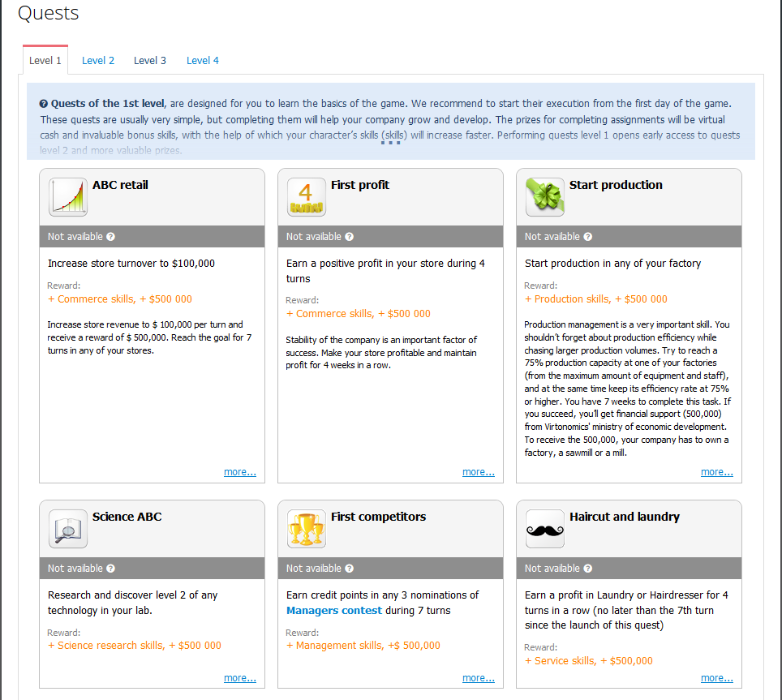The height and width of the screenshot is (700, 782).
Task: Click the ABC retail '+ Commerce skills' reward
Action: pos(120,299)
